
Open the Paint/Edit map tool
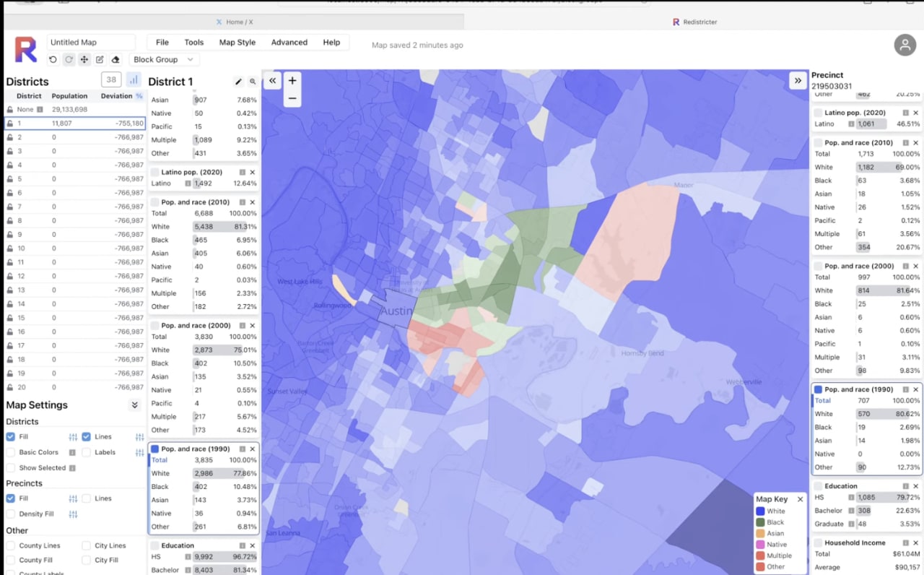100,60
